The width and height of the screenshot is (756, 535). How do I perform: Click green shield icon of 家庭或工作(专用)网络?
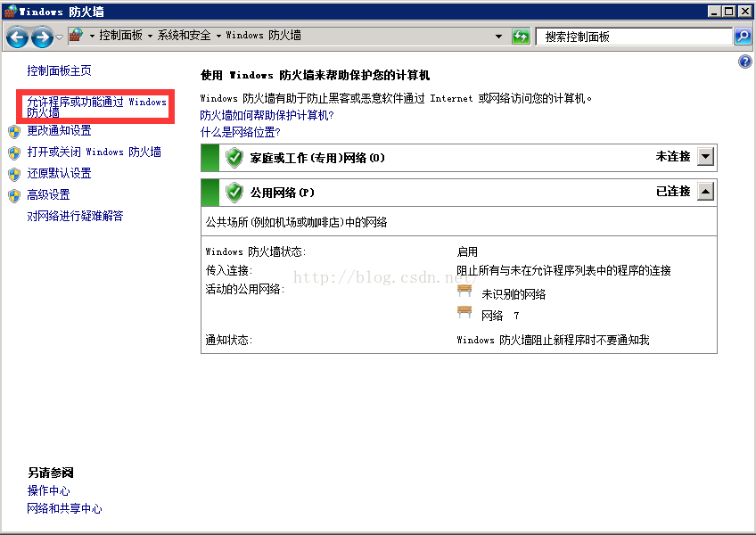[234, 158]
